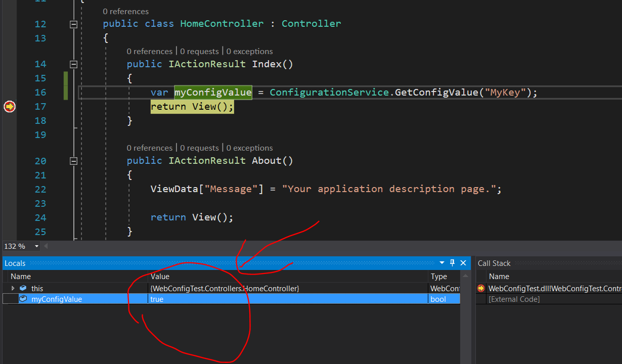The width and height of the screenshot is (622, 364).
Task: Collapse the HomeController class code block
Action: point(73,24)
